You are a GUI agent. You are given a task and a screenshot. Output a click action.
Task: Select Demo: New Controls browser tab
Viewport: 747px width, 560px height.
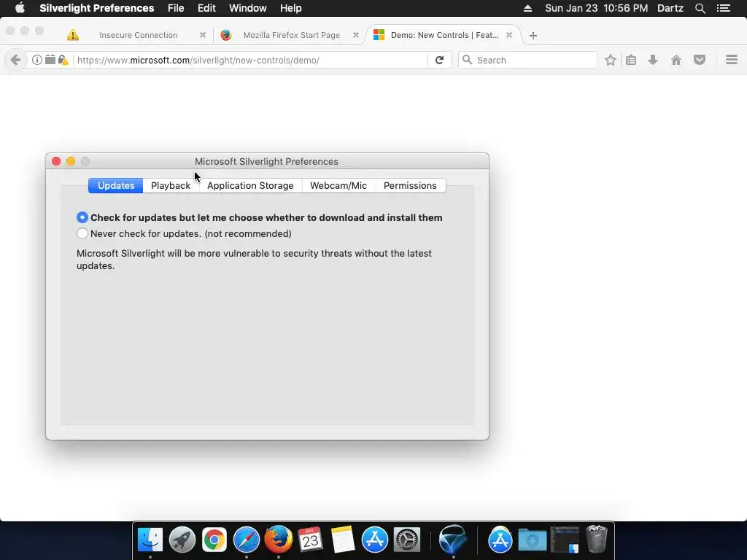[x=443, y=35]
